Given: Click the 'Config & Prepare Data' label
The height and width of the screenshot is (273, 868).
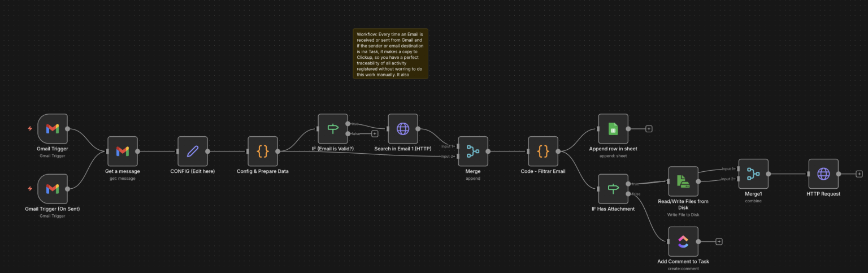Looking at the screenshot, I should point(263,171).
